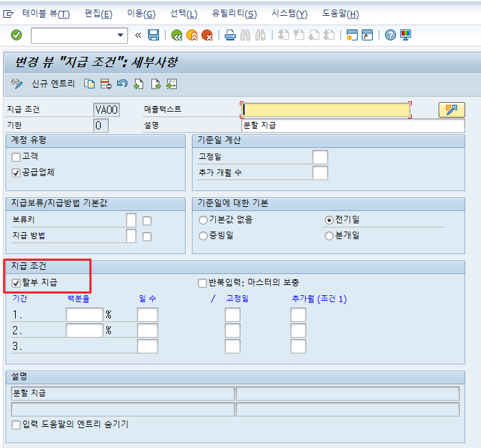The height and width of the screenshot is (448, 481).
Task: Open the 편집(E) menu
Action: tap(99, 14)
